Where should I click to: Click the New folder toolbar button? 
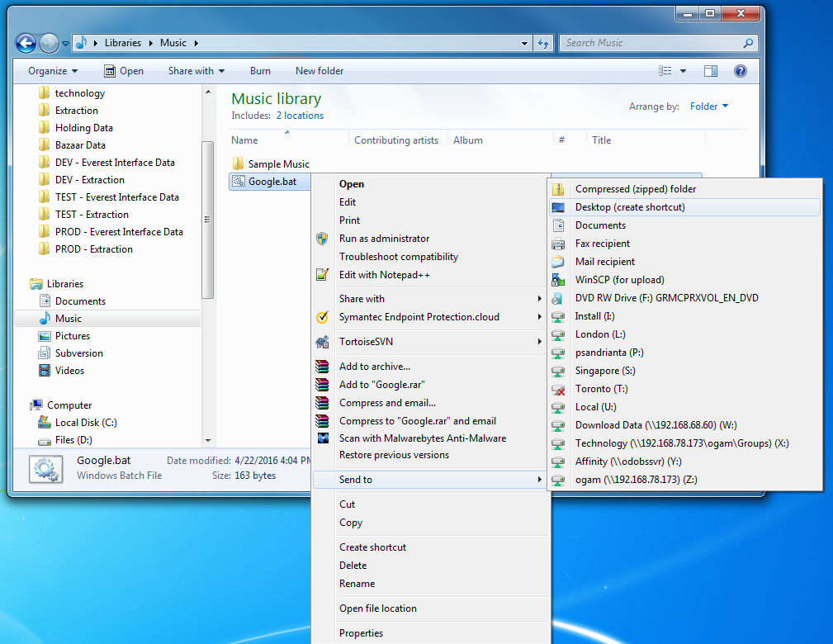tap(319, 71)
